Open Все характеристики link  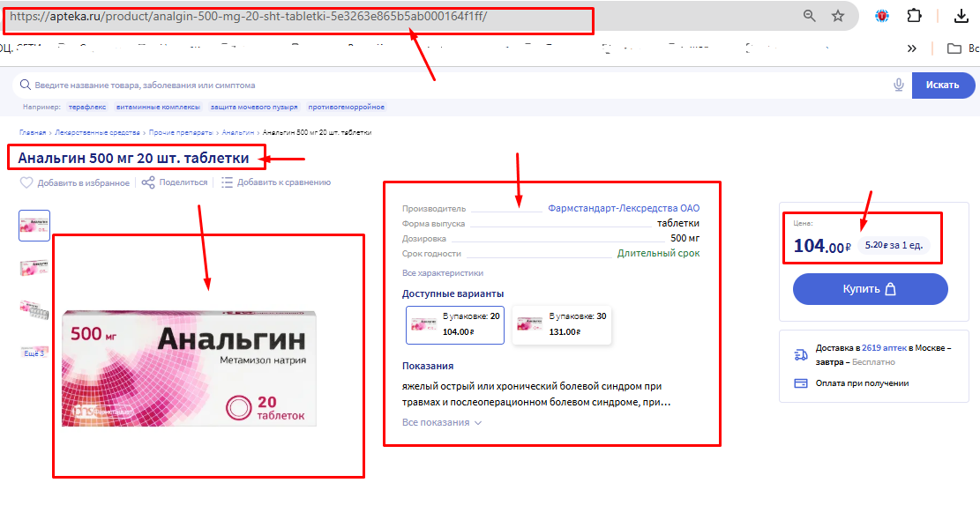tap(443, 273)
